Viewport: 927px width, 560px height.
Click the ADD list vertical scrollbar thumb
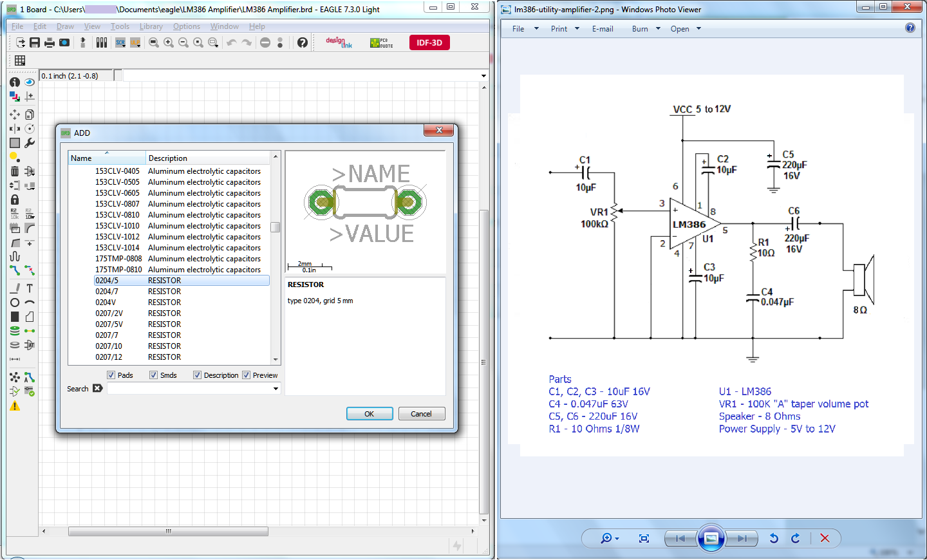276,227
